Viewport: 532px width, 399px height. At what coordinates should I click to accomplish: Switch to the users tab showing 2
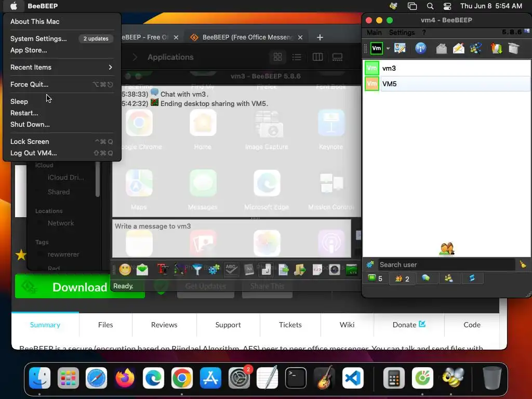click(402, 278)
